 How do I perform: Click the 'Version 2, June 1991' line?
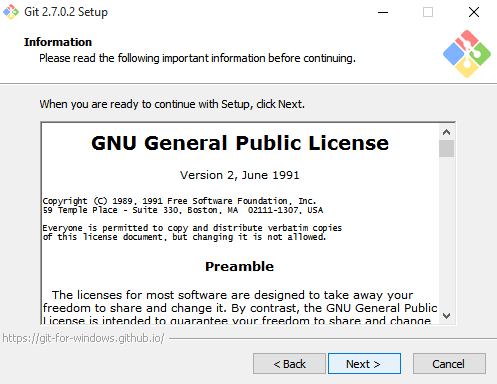pos(240,175)
